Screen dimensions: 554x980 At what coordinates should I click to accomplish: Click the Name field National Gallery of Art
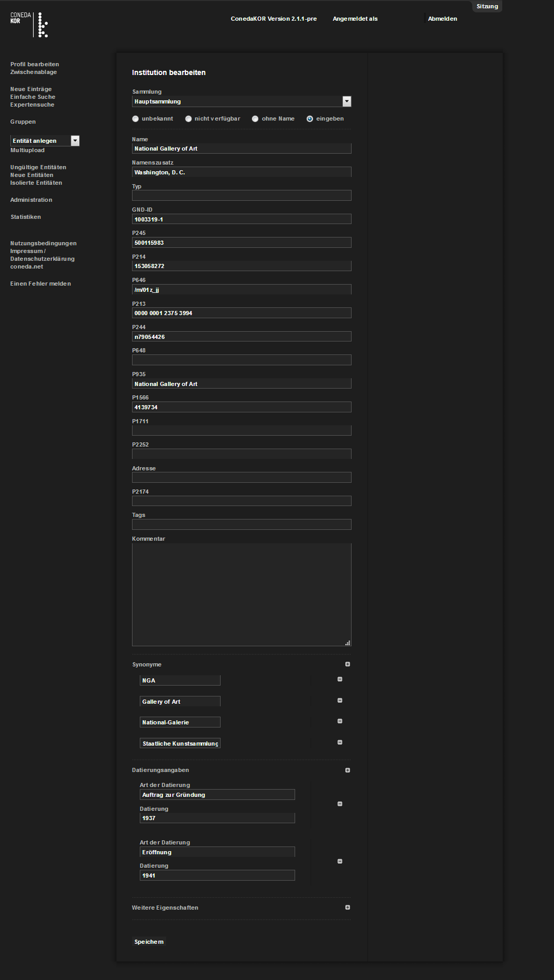(x=242, y=149)
